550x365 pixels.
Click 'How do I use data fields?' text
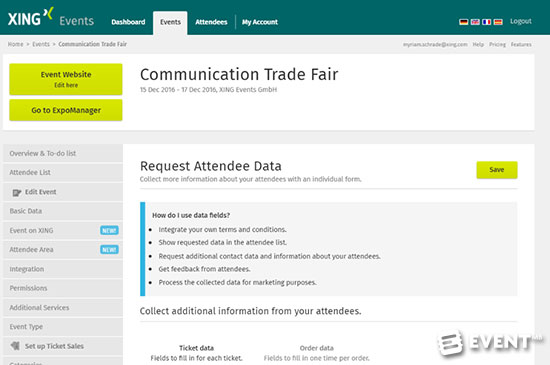[191, 215]
